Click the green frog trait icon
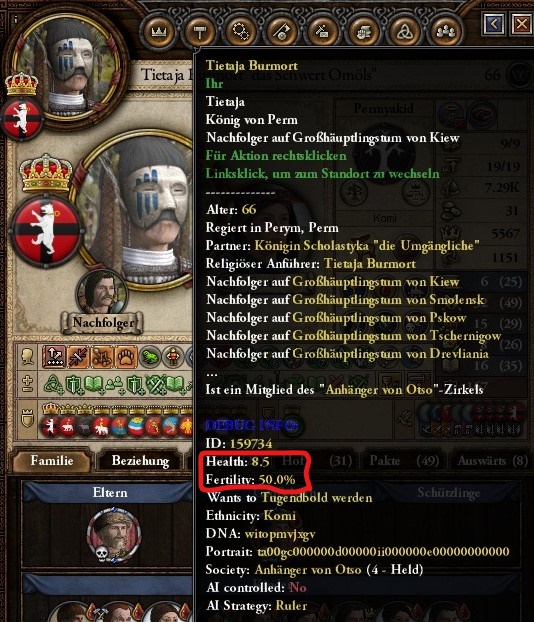The image size is (534, 622). 150,357
